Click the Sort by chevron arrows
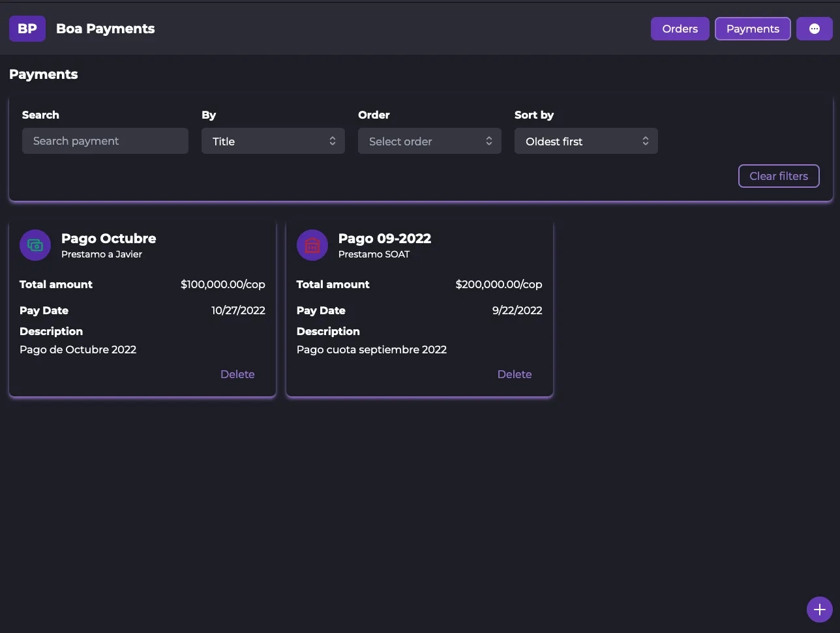This screenshot has height=633, width=840. click(645, 141)
